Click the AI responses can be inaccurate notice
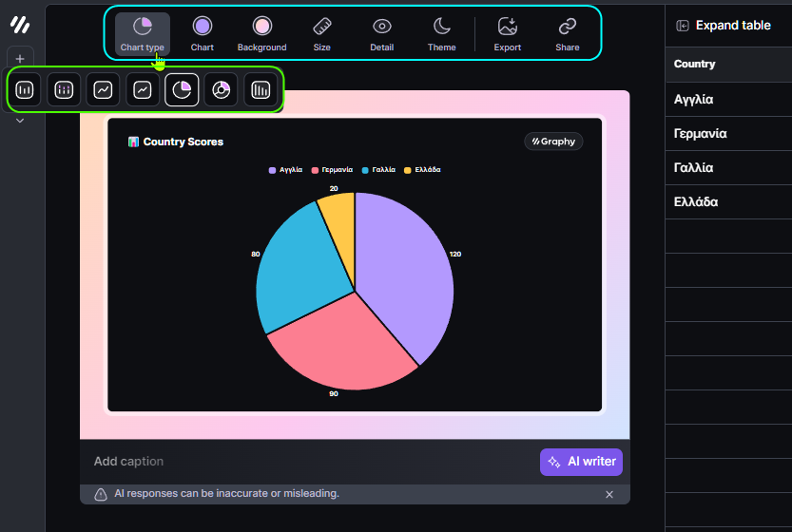This screenshot has width=792, height=532. tap(226, 494)
